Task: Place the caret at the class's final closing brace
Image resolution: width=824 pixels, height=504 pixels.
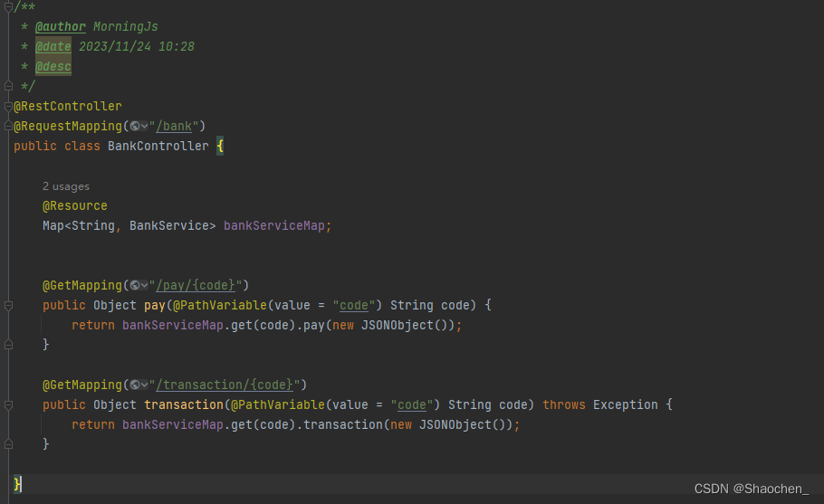Action: 17,484
